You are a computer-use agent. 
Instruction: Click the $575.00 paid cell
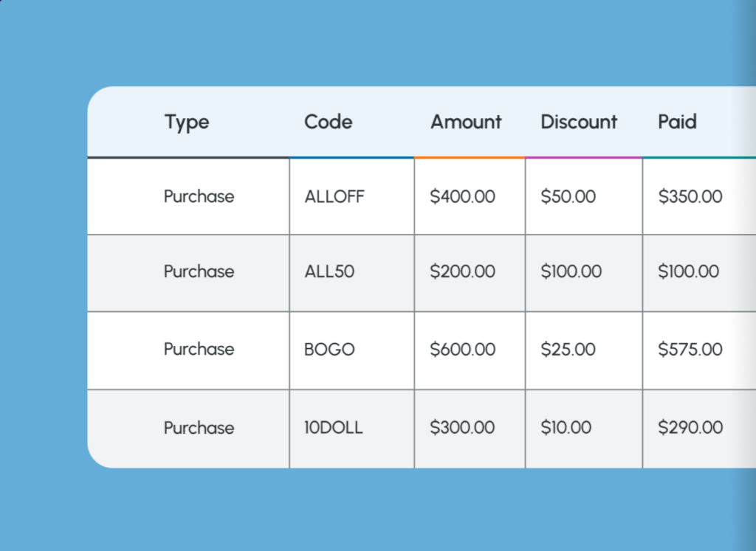coord(690,350)
